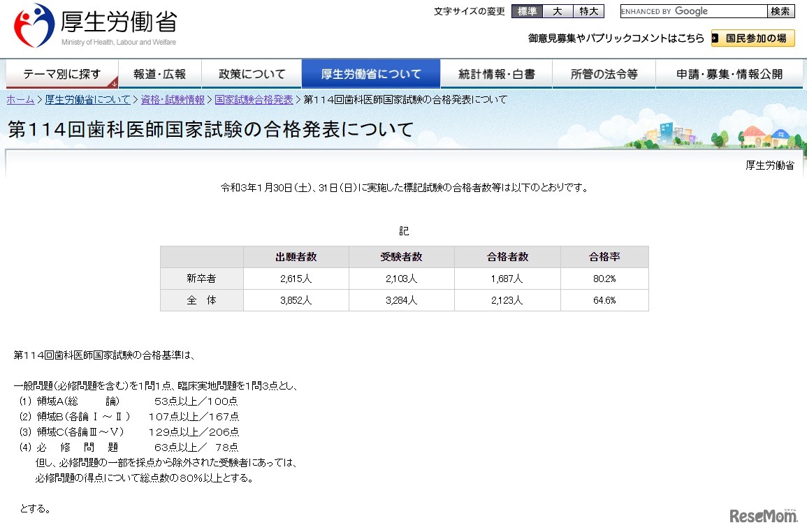807x532 pixels.
Task: Click the Google search input field
Action: tap(692, 11)
